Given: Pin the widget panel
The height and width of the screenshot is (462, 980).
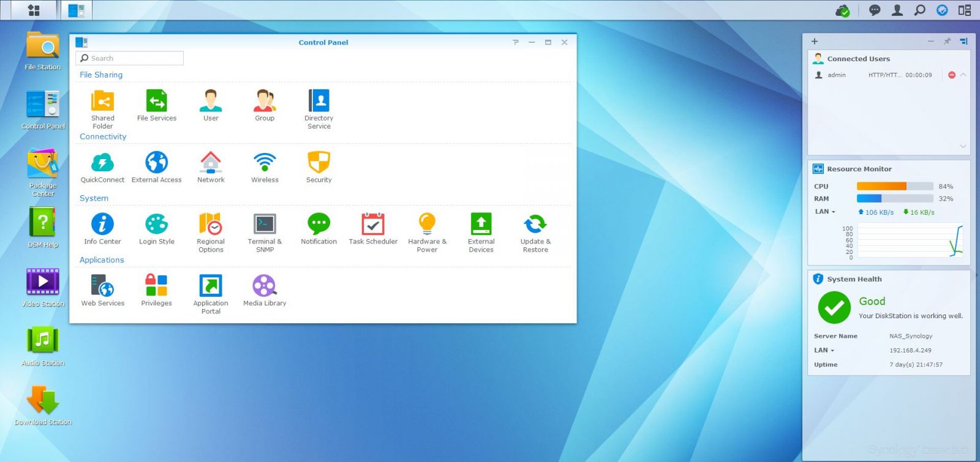Looking at the screenshot, I should [947, 42].
